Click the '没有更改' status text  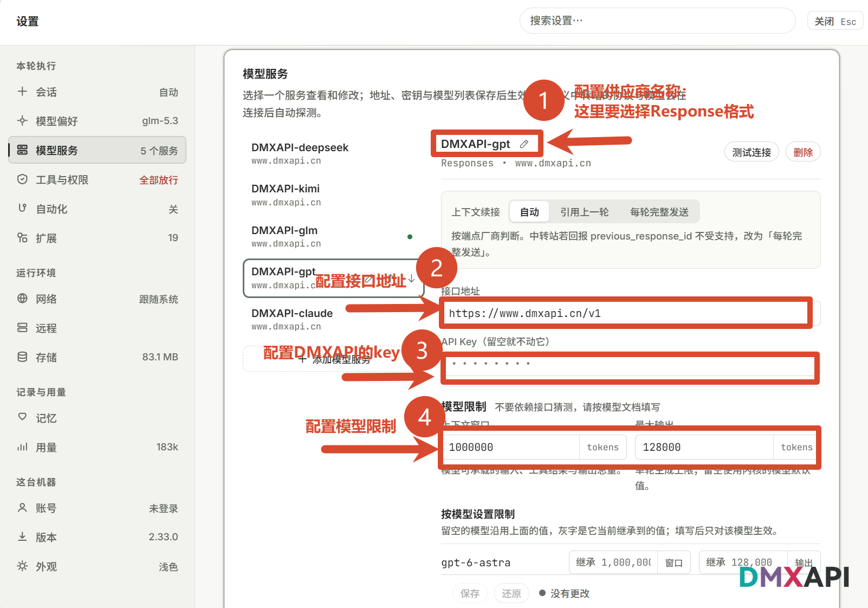569,593
